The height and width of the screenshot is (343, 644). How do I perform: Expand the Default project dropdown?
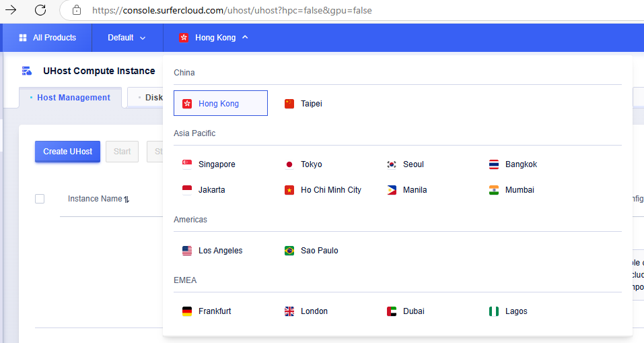[x=127, y=38]
